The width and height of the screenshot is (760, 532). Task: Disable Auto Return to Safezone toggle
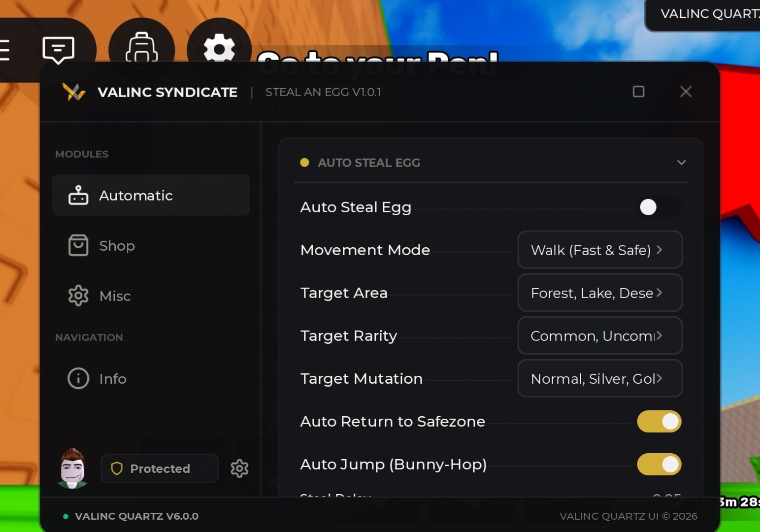pos(659,422)
